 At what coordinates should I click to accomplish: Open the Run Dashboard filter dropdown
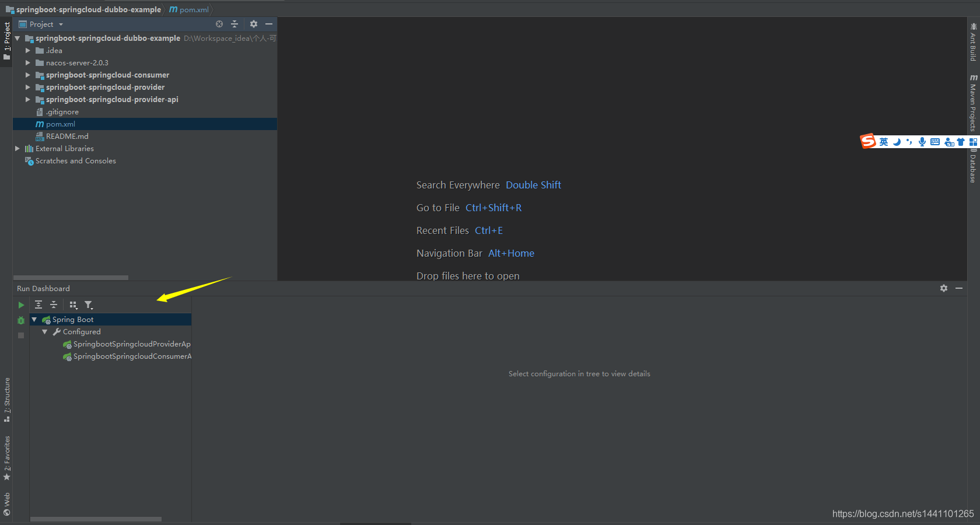[x=89, y=304]
